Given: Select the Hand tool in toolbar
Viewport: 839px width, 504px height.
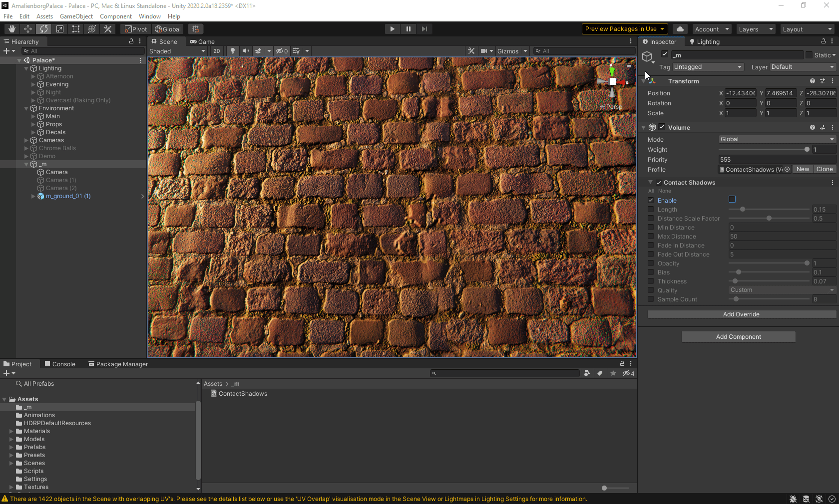Looking at the screenshot, I should point(12,29).
